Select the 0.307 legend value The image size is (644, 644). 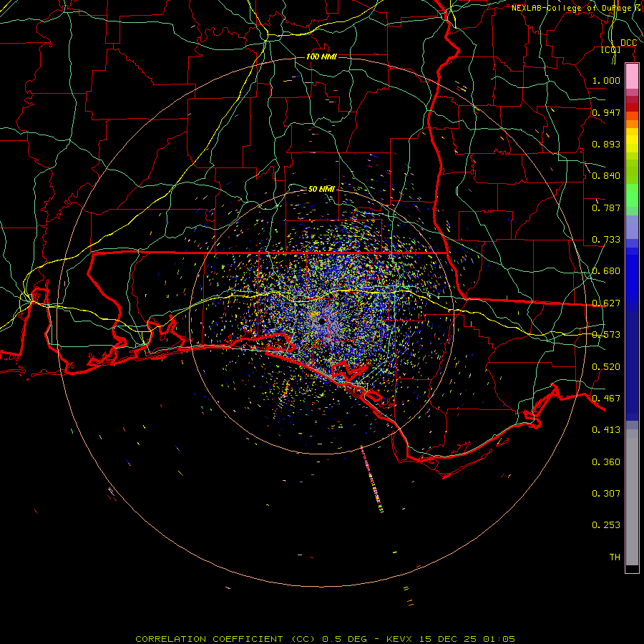[606, 494]
